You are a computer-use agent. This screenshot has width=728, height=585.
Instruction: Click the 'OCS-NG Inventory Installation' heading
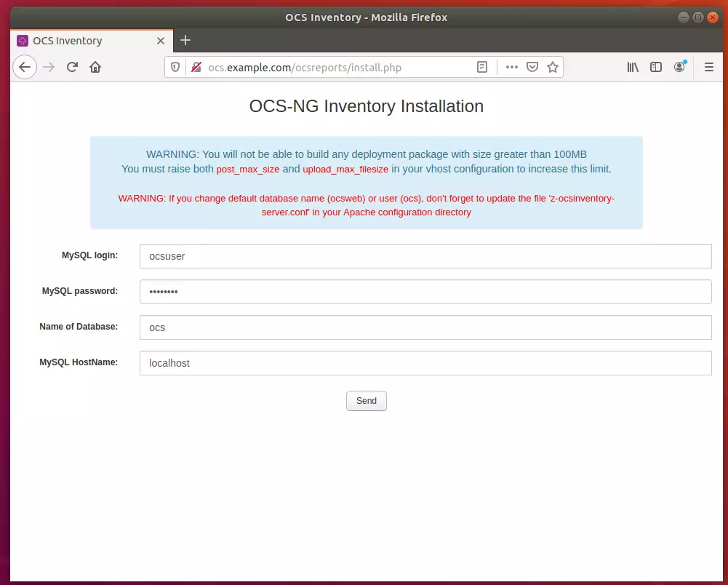[367, 106]
